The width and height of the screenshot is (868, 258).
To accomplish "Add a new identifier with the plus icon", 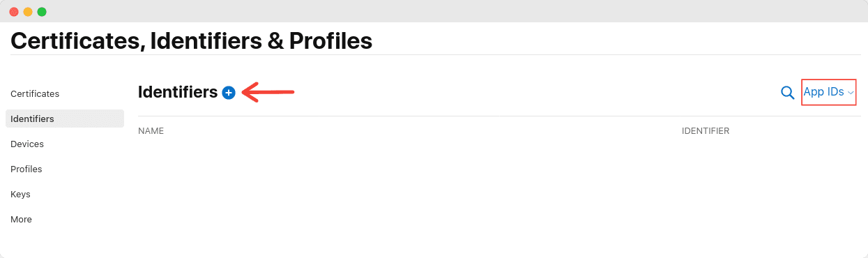I will point(229,93).
